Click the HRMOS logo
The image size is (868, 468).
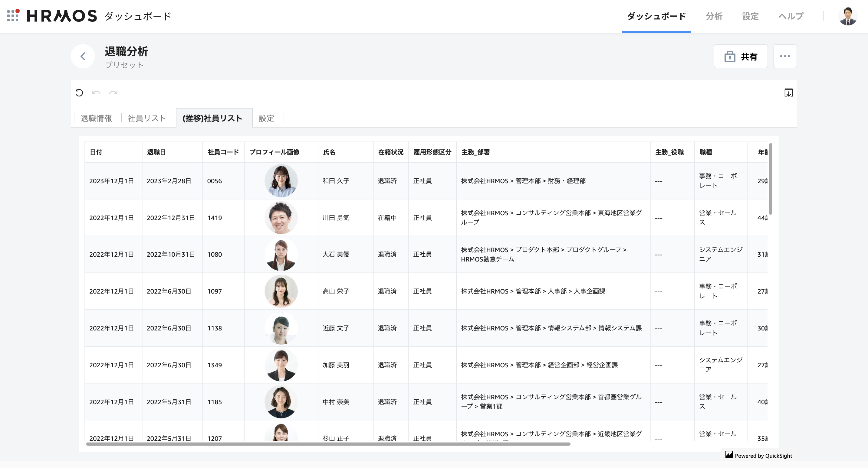click(x=62, y=16)
